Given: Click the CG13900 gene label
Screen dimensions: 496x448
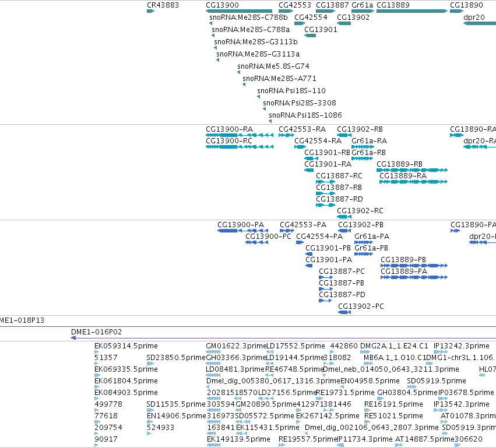Looking at the screenshot, I should (223, 5).
